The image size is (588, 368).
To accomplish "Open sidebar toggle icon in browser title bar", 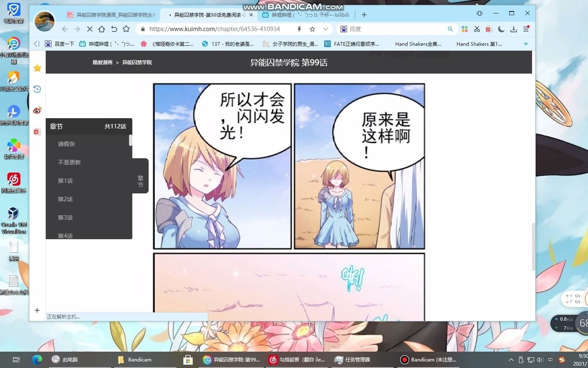I will [480, 13].
